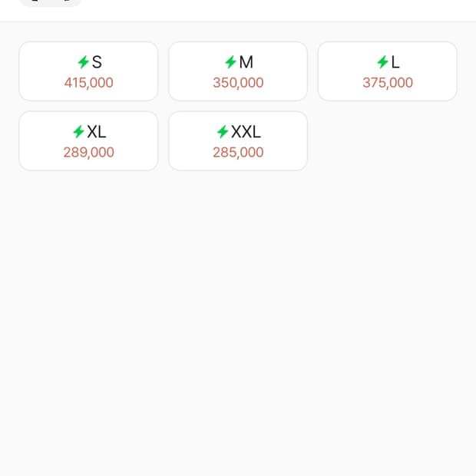Select the L size label
The width and height of the screenshot is (476, 476).
tap(395, 62)
